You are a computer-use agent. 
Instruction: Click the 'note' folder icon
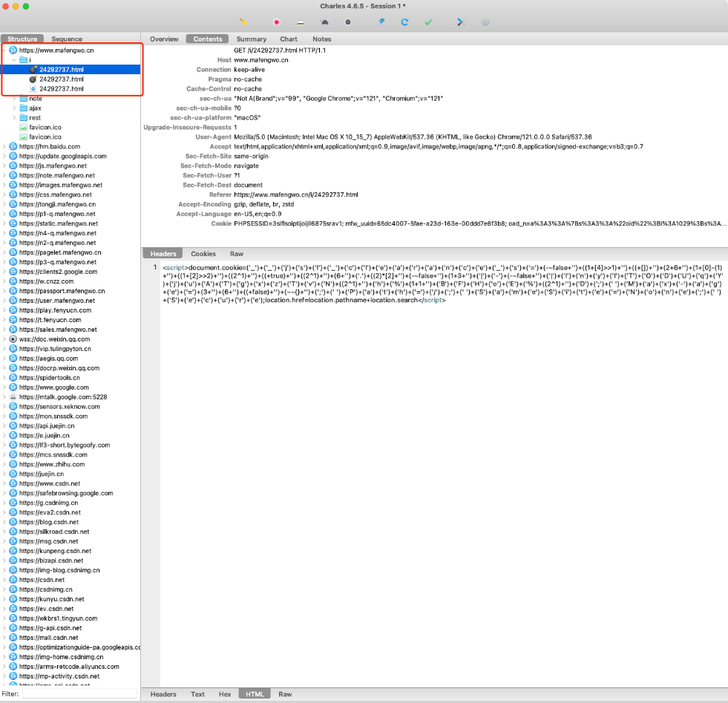coord(23,99)
